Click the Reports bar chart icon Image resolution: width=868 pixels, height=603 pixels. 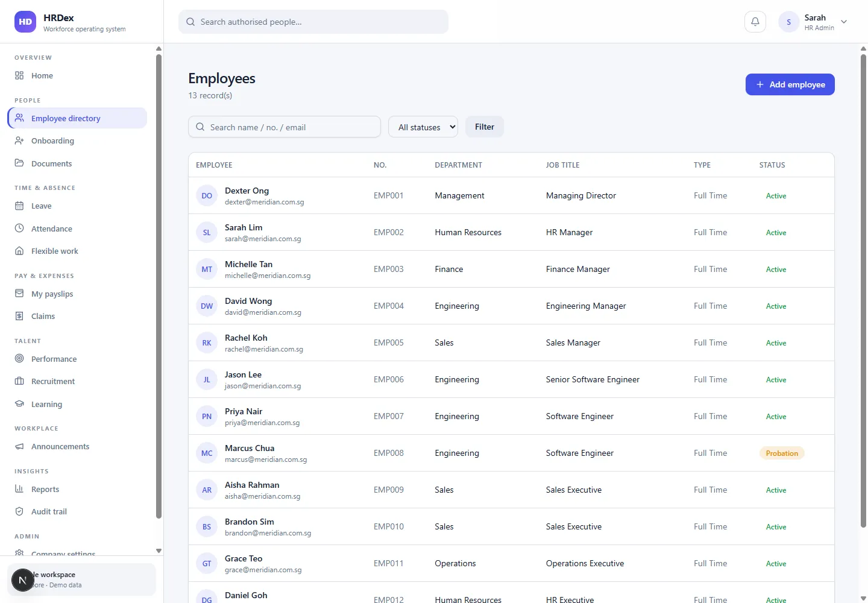pyautogui.click(x=19, y=489)
